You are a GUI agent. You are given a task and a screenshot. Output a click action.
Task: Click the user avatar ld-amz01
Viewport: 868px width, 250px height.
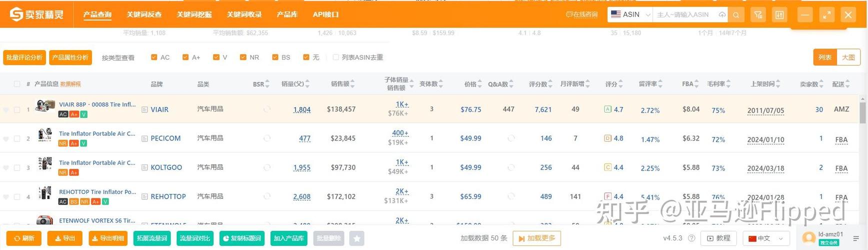808,238
